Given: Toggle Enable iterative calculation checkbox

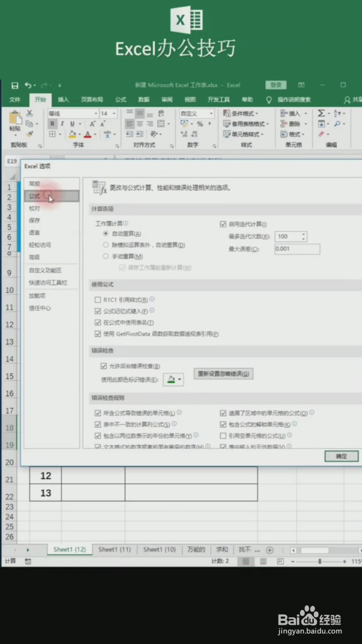Looking at the screenshot, I should click(x=223, y=224).
